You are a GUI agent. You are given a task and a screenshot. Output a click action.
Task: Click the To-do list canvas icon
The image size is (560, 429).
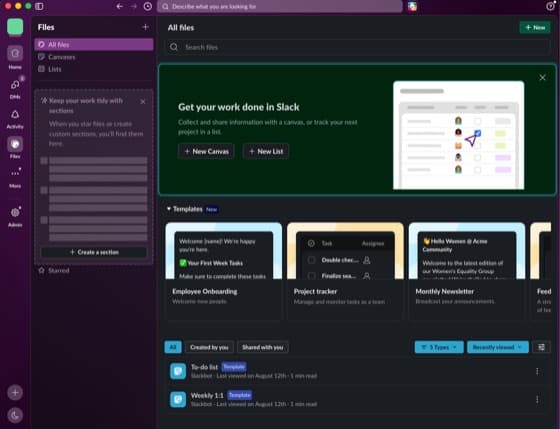pyautogui.click(x=178, y=371)
